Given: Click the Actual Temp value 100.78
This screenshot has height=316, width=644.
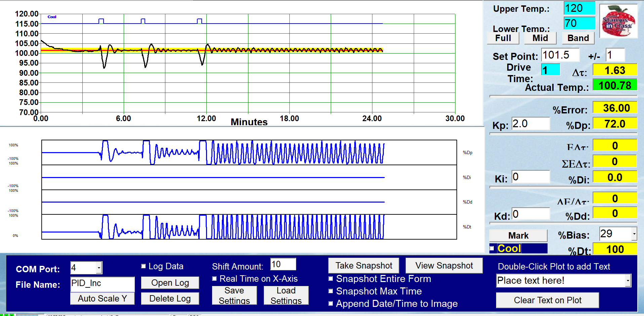Looking at the screenshot, I should point(615,85).
